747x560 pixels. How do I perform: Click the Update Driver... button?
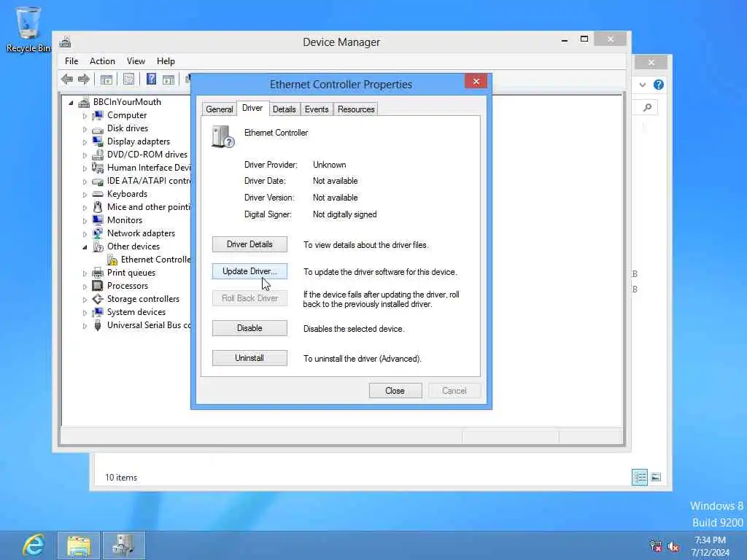pyautogui.click(x=249, y=271)
